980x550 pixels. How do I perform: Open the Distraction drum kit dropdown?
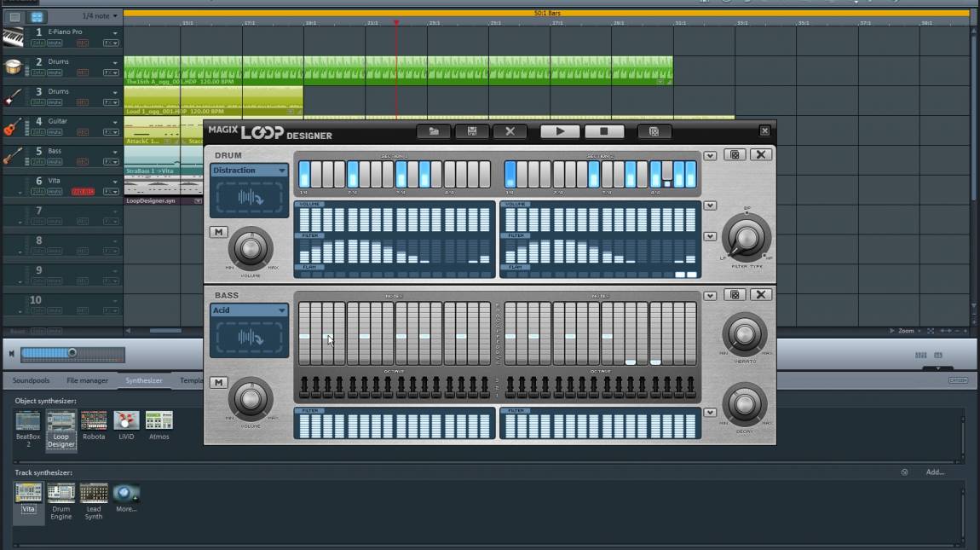tap(250, 171)
